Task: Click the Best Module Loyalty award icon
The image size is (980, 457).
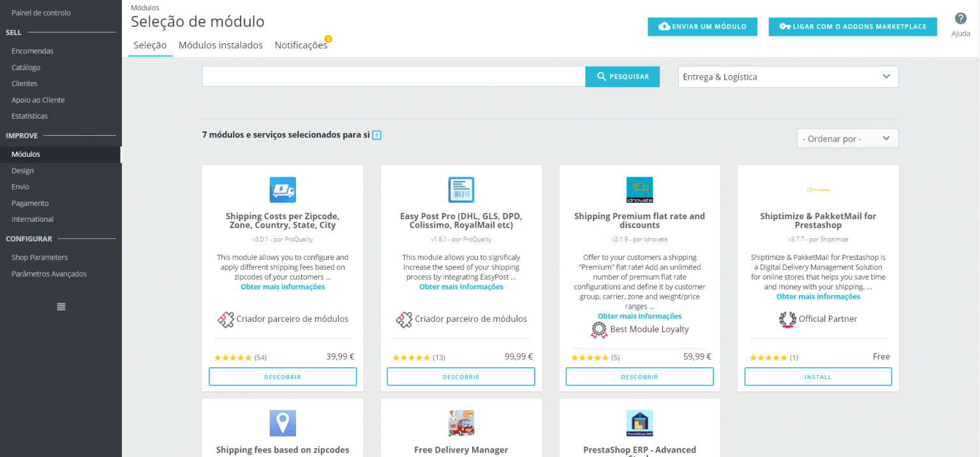Action: (x=599, y=330)
